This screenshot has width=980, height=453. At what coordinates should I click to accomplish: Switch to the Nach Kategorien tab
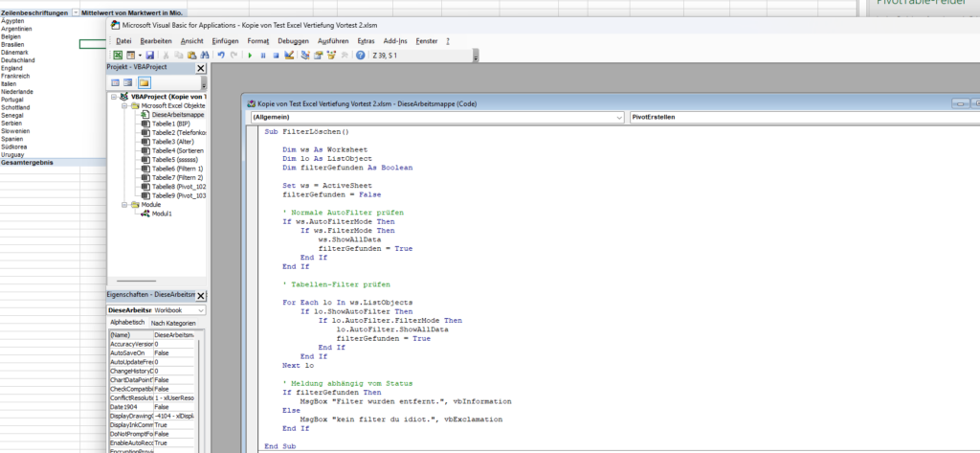173,323
